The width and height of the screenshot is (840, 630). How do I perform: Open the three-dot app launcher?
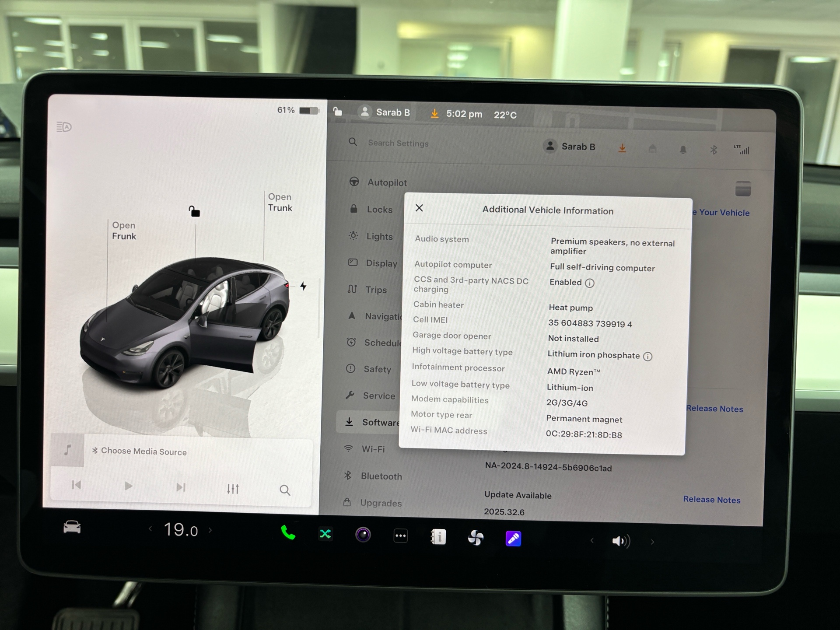click(x=400, y=535)
